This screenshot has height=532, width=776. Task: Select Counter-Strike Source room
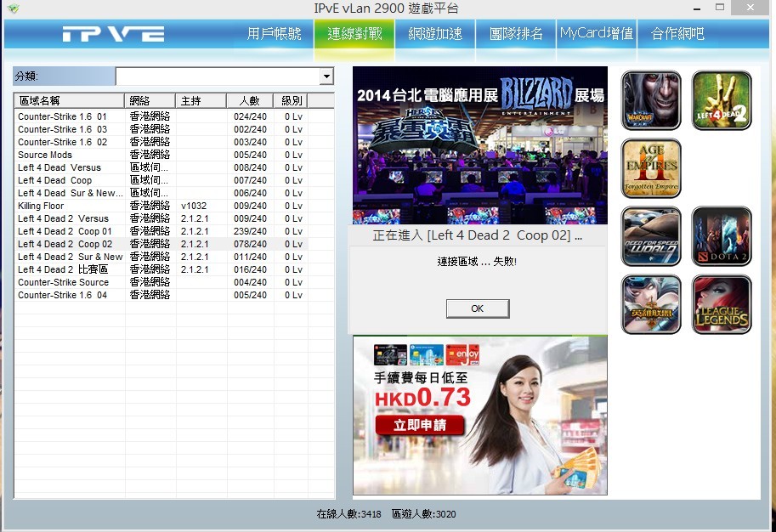161,283
